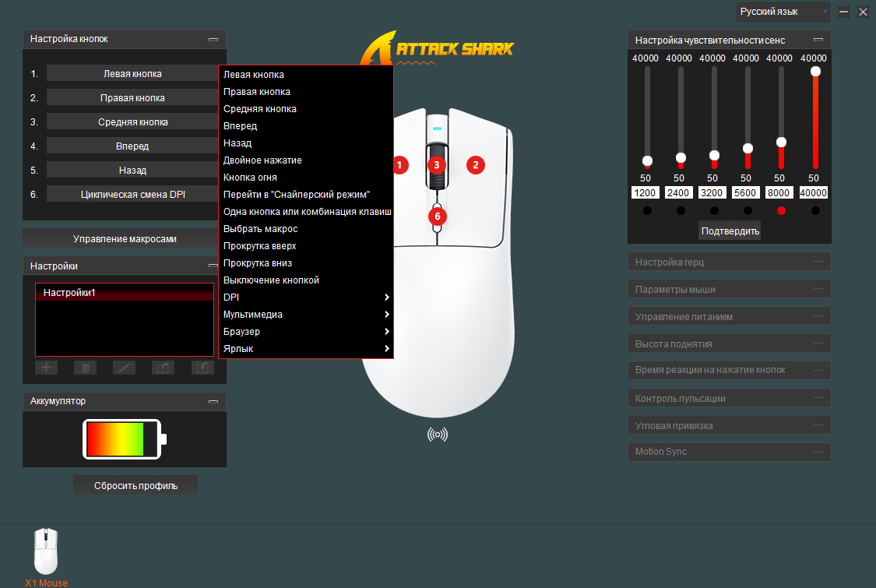The width and height of the screenshot is (876, 588).
Task: Minimize the window with dash icon
Action: point(843,12)
